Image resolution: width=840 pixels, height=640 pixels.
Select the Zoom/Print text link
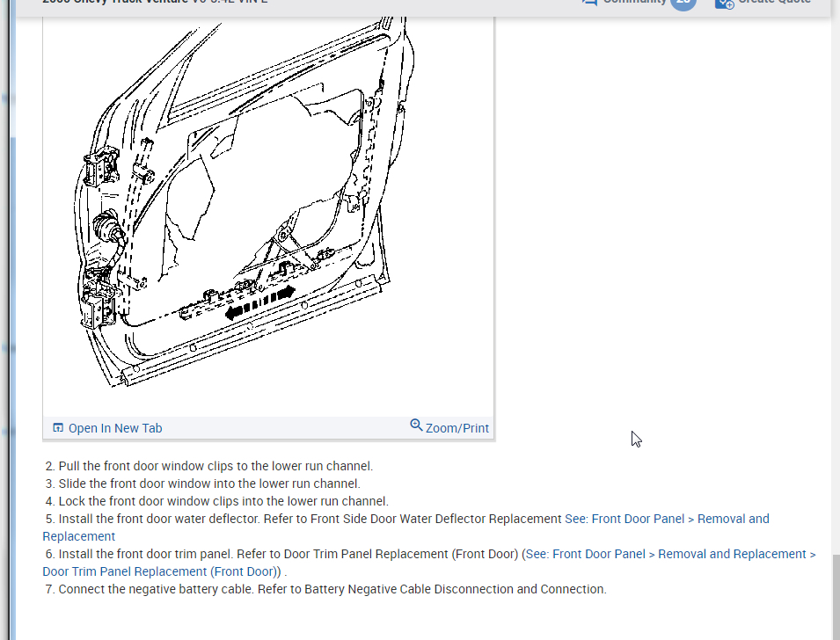457,428
